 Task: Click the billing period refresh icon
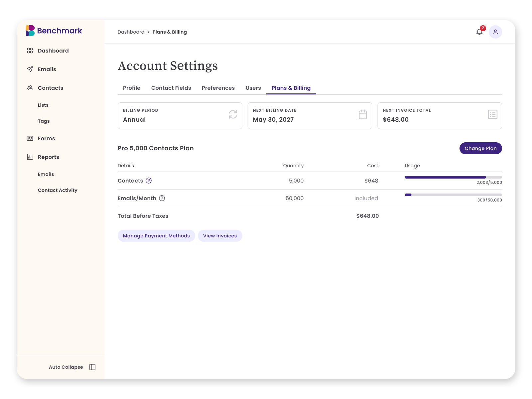click(x=233, y=114)
